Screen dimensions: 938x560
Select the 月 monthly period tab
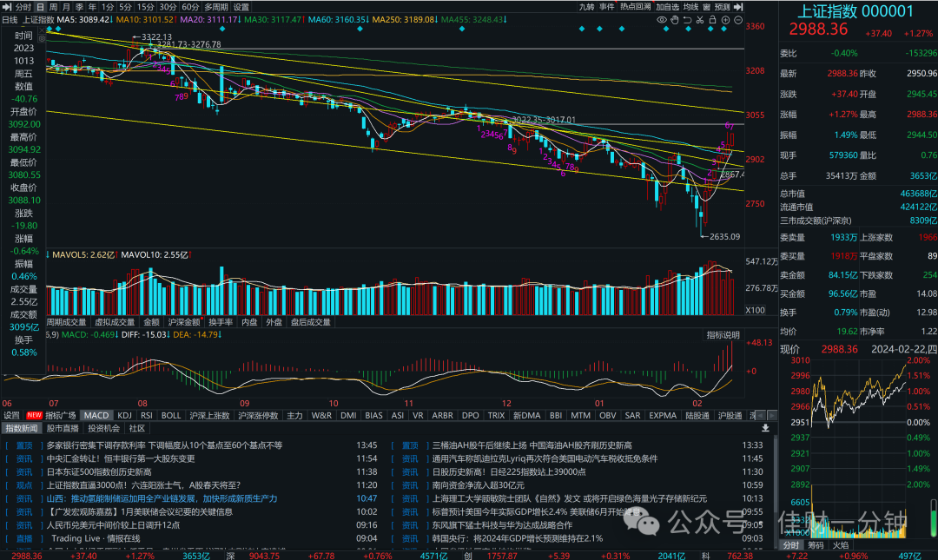[66, 7]
